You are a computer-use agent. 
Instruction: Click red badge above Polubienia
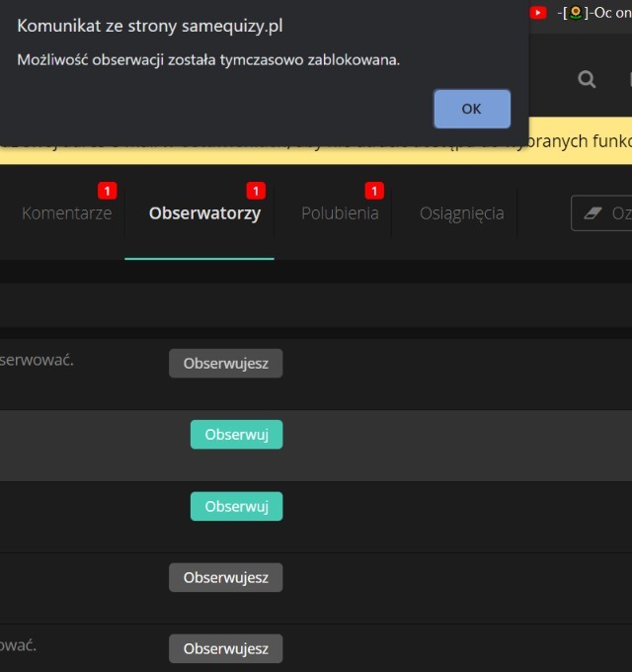pos(373,191)
